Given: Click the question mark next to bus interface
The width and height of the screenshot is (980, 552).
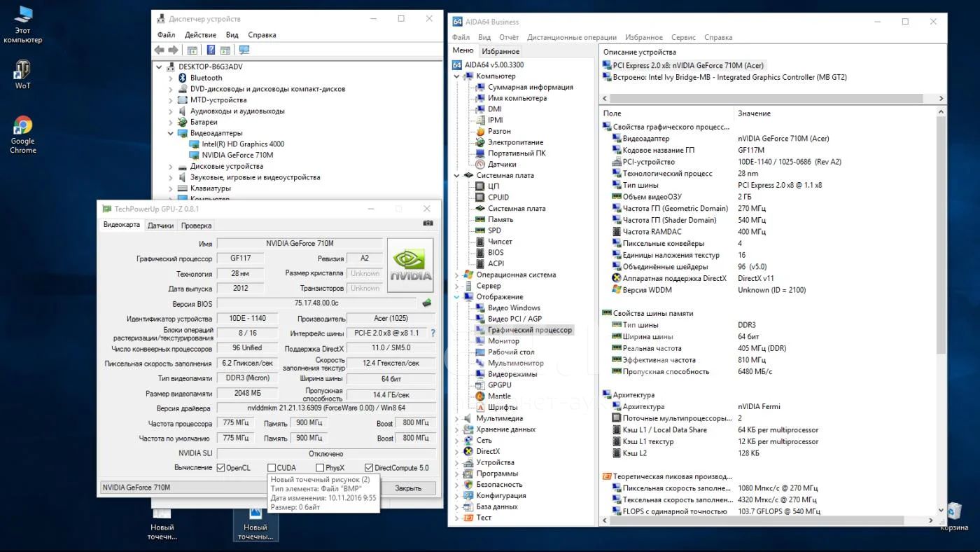Looking at the screenshot, I should (433, 333).
